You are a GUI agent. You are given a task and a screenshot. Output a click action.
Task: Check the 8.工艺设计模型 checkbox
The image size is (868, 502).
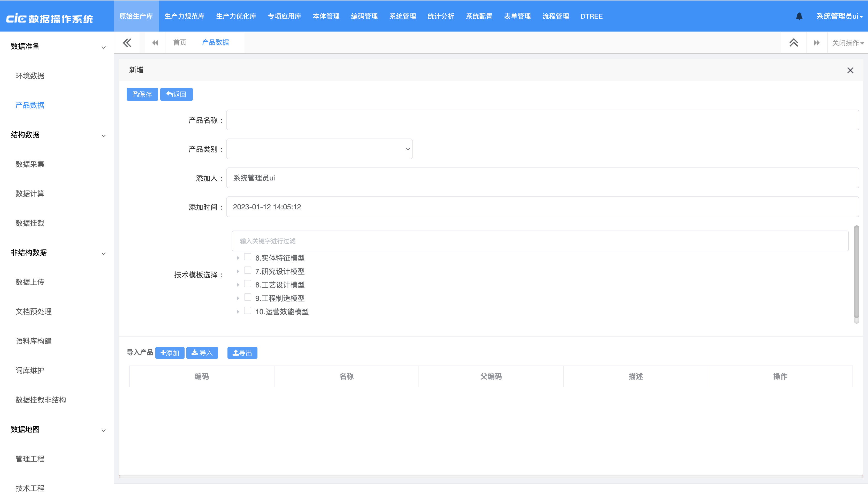(x=247, y=284)
